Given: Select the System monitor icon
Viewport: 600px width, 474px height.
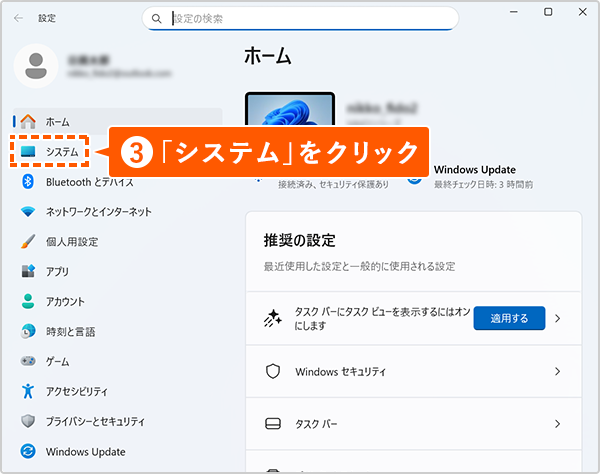Looking at the screenshot, I should [x=28, y=151].
